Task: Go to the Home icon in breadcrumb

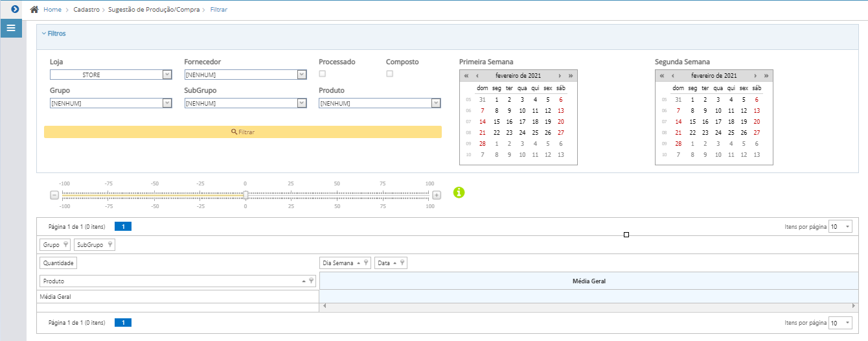Action: click(x=34, y=10)
